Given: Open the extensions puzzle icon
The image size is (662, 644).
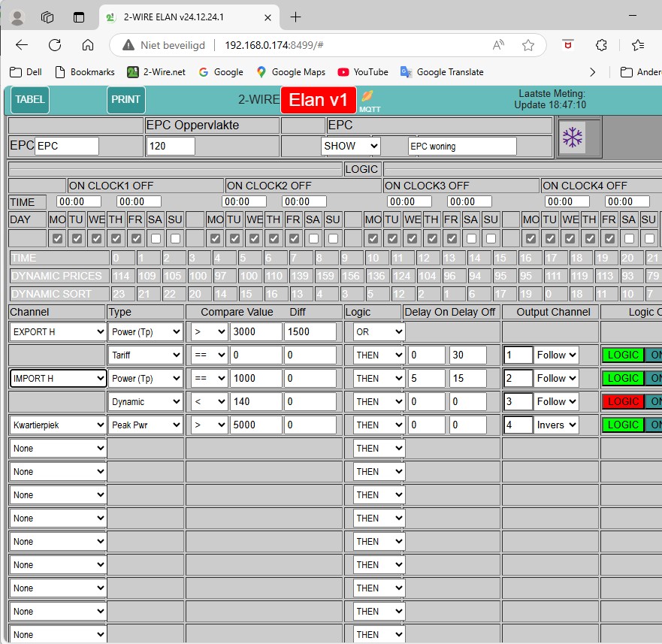Looking at the screenshot, I should click(x=601, y=45).
